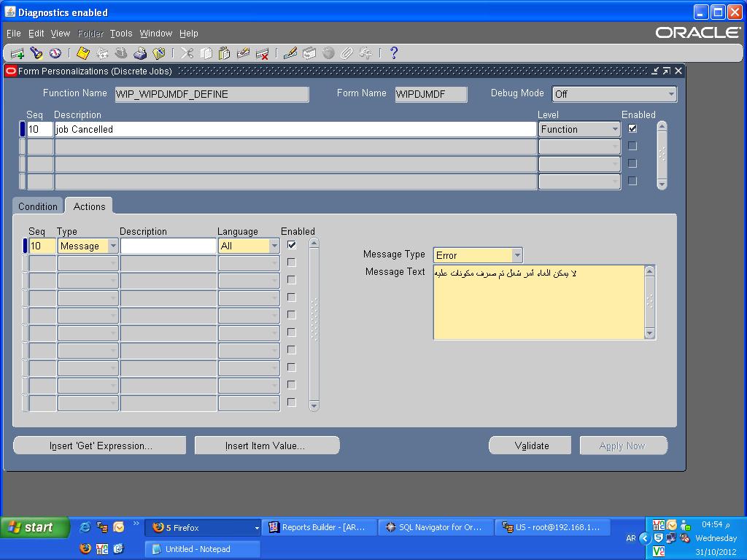The height and width of the screenshot is (560, 747).
Task: Click the New record toolbar icon
Action: point(18,53)
